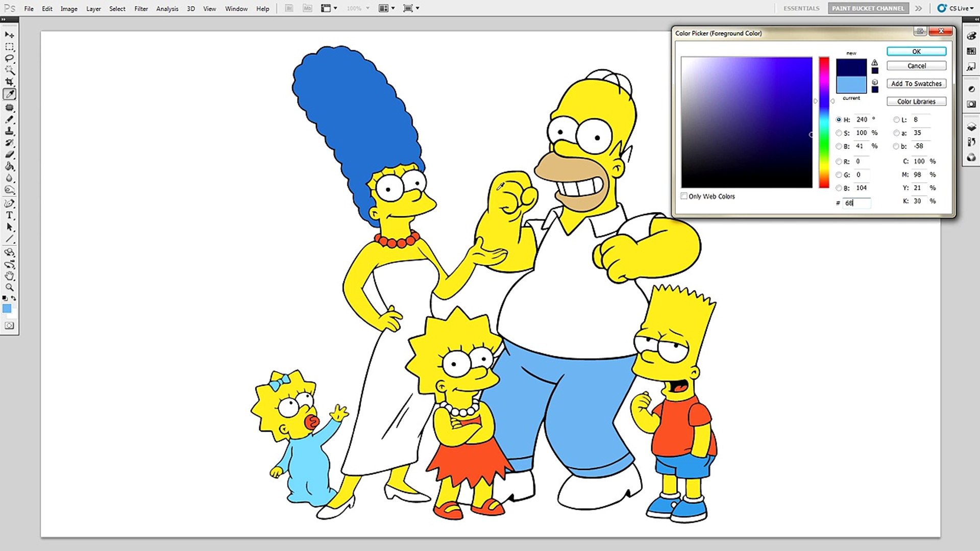The width and height of the screenshot is (980, 551).
Task: Open the Image menu
Action: click(69, 9)
